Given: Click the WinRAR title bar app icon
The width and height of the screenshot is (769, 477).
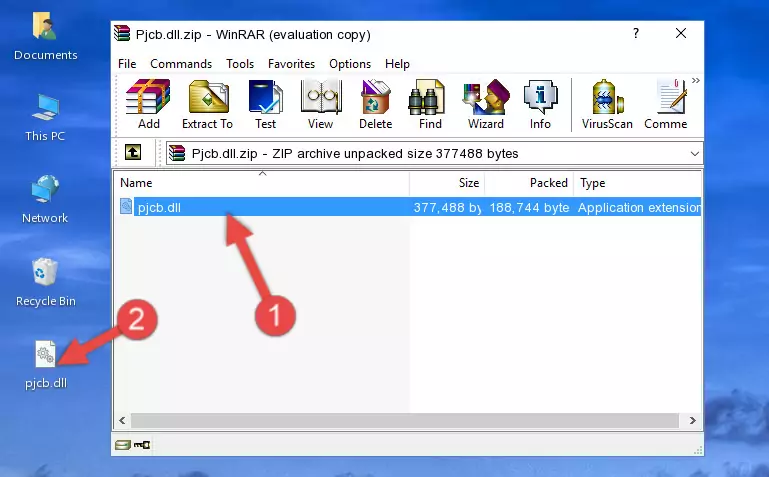Looking at the screenshot, I should (x=122, y=33).
